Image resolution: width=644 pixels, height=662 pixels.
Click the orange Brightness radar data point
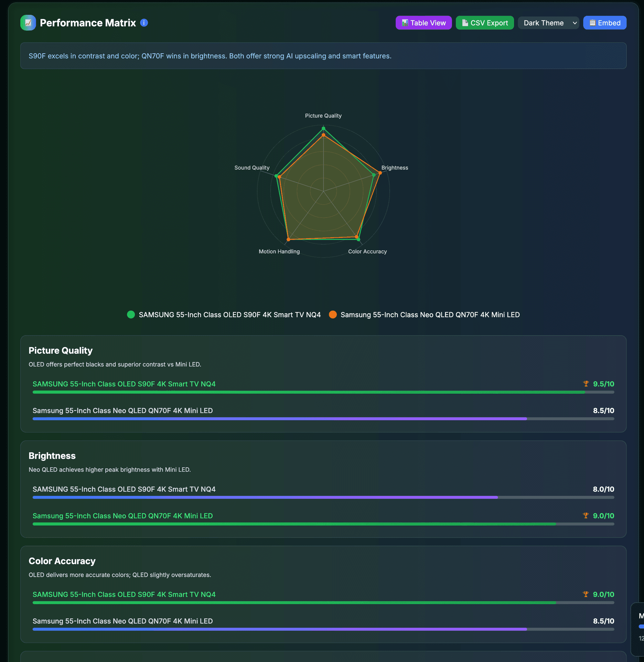point(380,173)
